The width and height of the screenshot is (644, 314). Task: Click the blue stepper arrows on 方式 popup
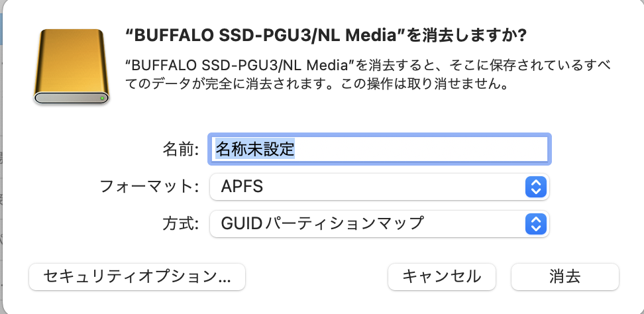pos(535,224)
